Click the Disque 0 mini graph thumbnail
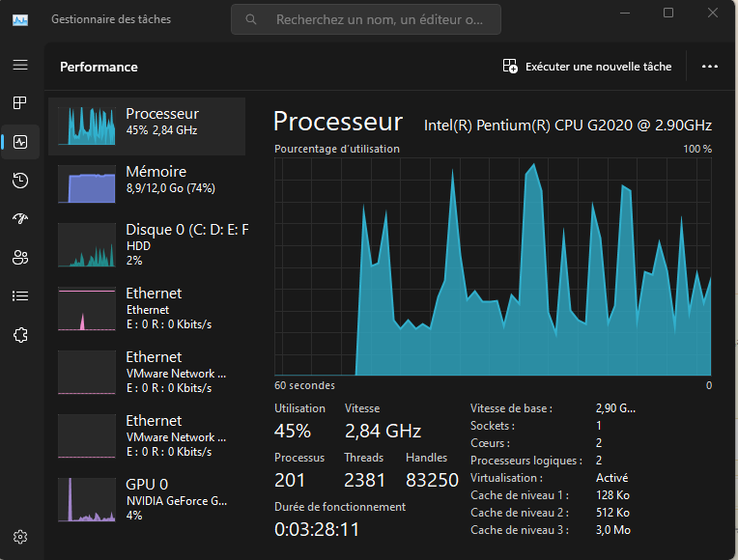This screenshot has width=738, height=560. coord(87,245)
